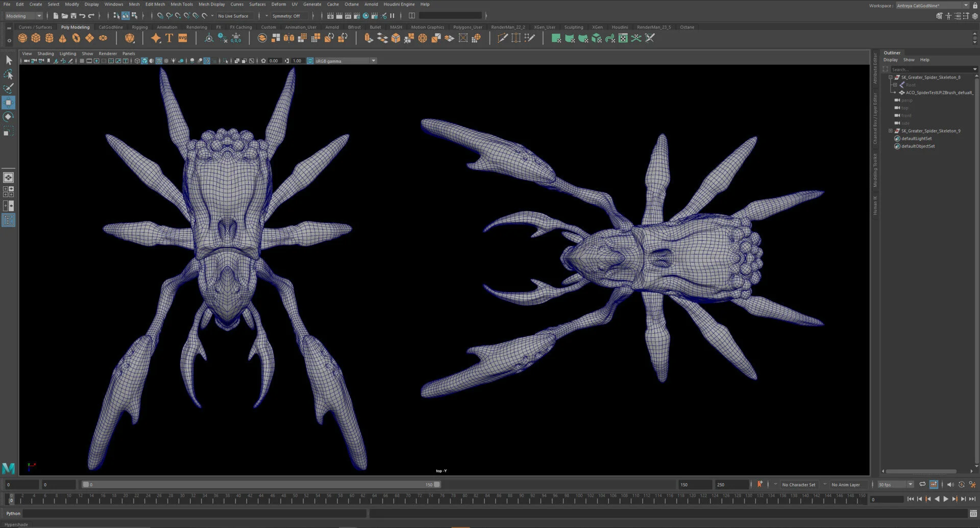Open the Edit Mesh menu
This screenshot has height=528, width=980.
pyautogui.click(x=155, y=4)
